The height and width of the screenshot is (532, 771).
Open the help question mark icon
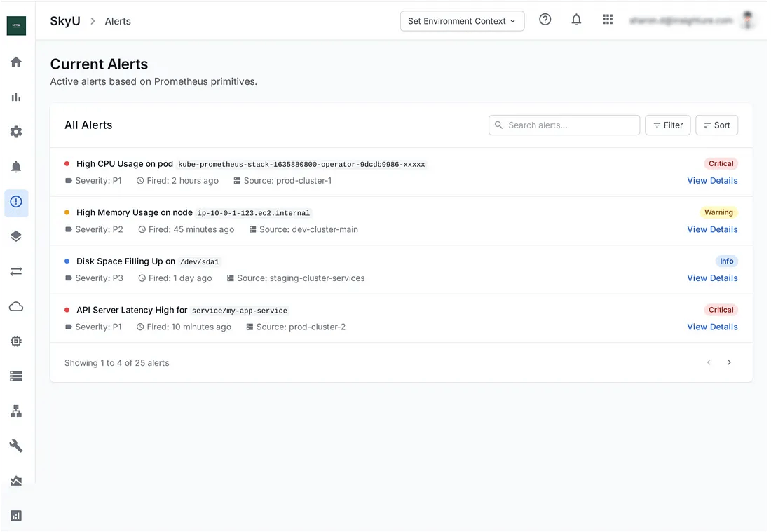click(x=545, y=20)
